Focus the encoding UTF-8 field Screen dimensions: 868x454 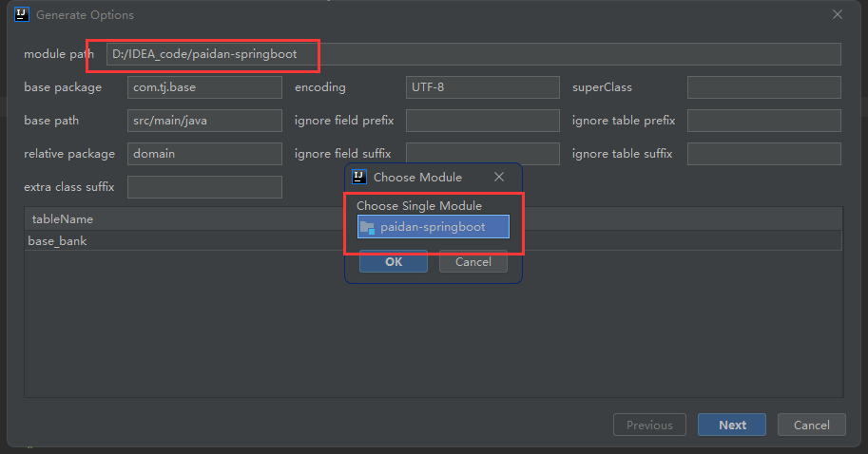click(482, 87)
